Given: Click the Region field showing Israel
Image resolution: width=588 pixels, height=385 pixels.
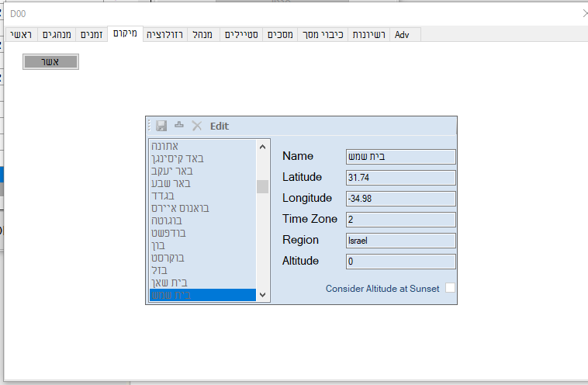Looking at the screenshot, I should click(400, 241).
